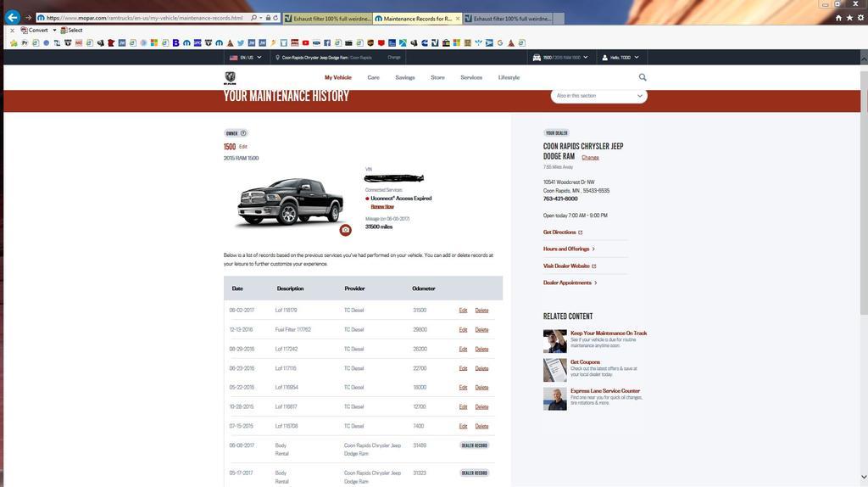Click Change beside dealer name
868x487 pixels.
pos(590,157)
